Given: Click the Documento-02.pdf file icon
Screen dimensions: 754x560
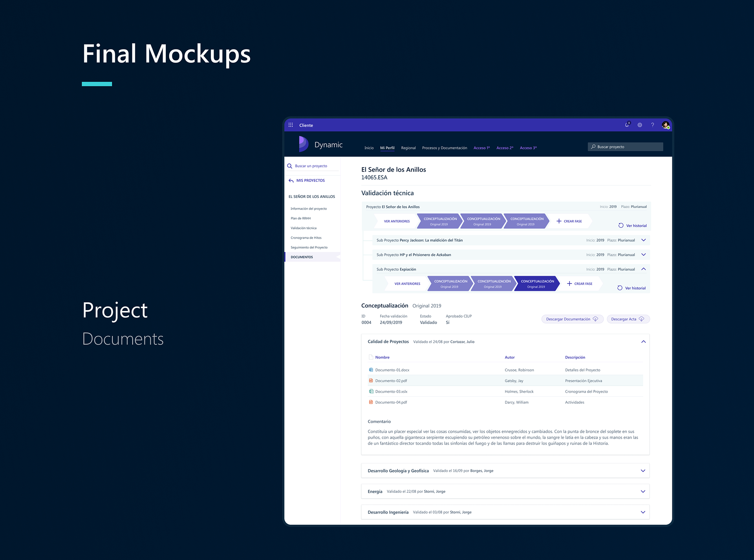Looking at the screenshot, I should 371,381.
